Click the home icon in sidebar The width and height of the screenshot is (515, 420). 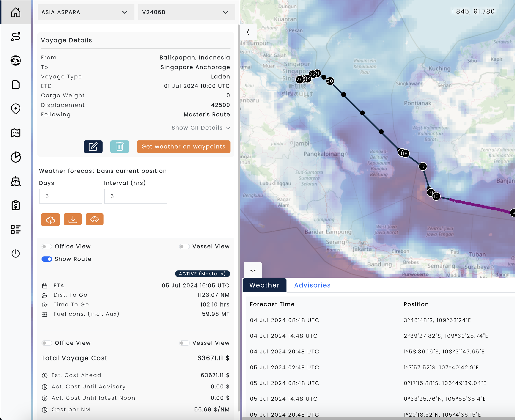click(x=15, y=12)
